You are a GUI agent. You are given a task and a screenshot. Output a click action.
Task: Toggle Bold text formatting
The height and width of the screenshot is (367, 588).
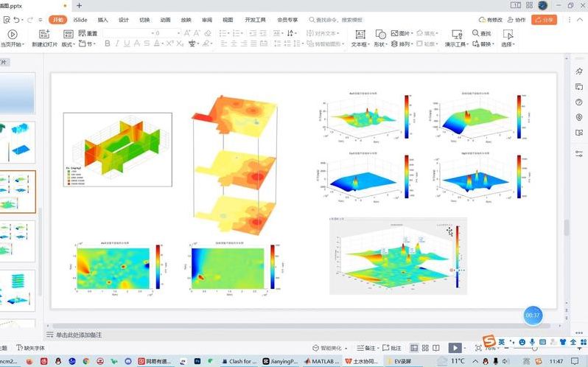[108, 44]
